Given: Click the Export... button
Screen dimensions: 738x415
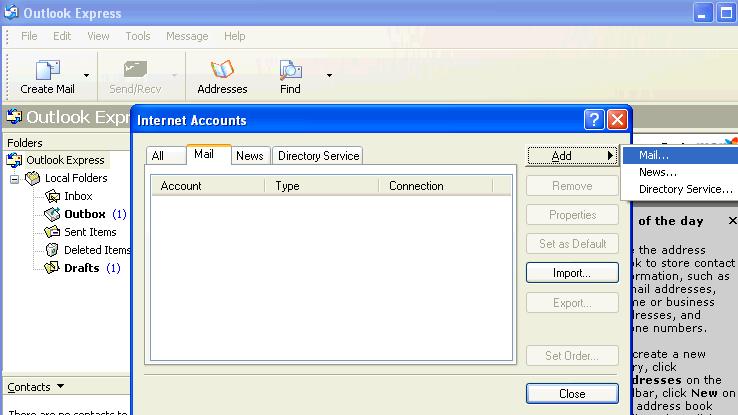Looking at the screenshot, I should [x=572, y=303].
